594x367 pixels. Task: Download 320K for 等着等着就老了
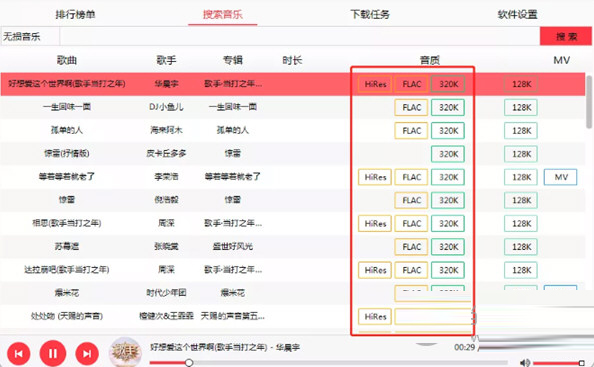pyautogui.click(x=448, y=177)
